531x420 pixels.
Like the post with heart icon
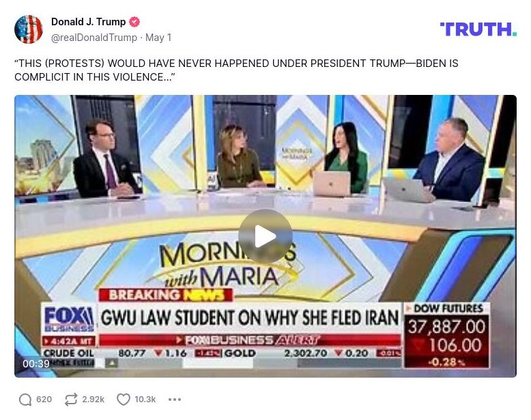click(124, 400)
